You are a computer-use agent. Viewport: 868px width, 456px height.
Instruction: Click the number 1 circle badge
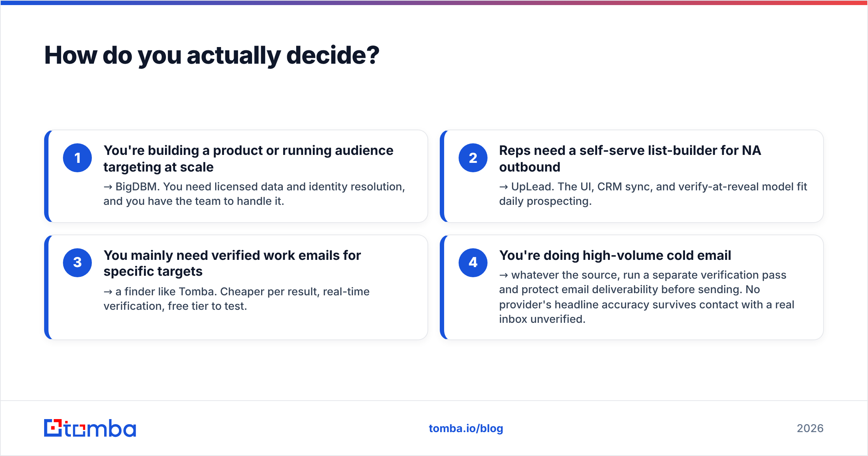tap(77, 158)
